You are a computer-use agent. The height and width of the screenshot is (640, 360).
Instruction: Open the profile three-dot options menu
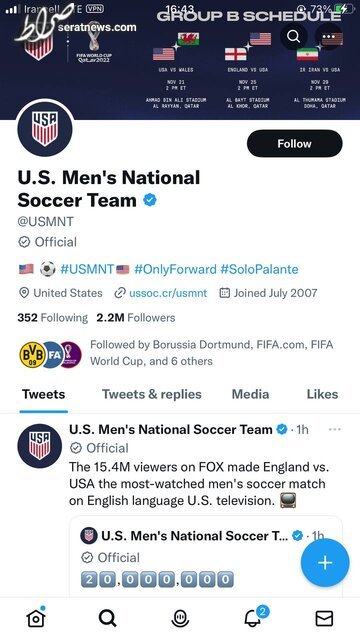pos(329,36)
